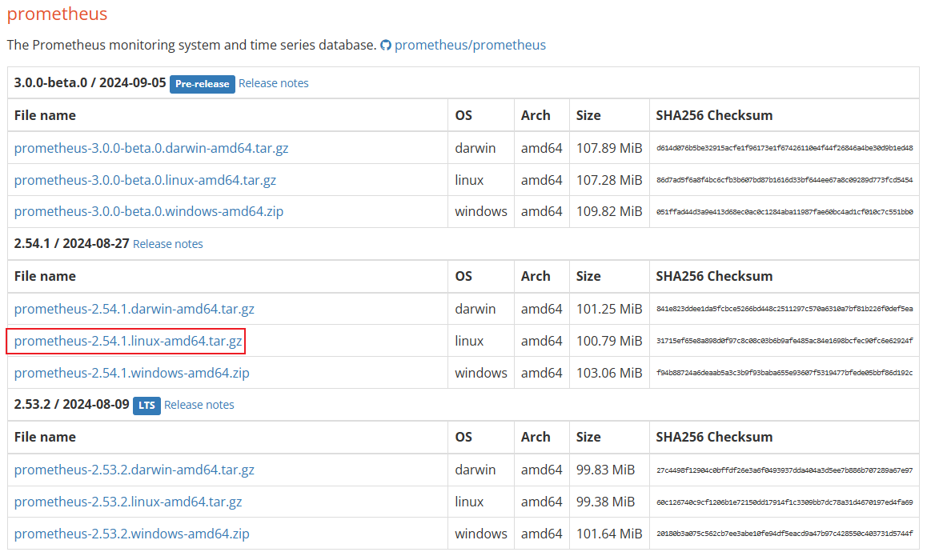Download prometheus-3.0.0-beta.0.darwin-amd64.tar.gz

151,148
